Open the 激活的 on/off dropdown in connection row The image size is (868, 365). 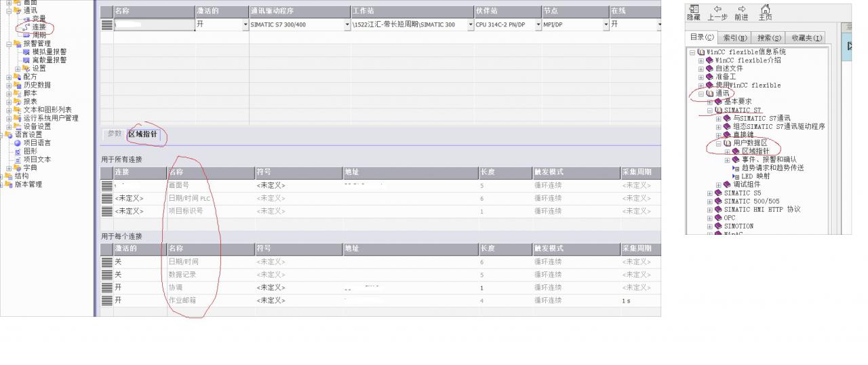(x=245, y=24)
